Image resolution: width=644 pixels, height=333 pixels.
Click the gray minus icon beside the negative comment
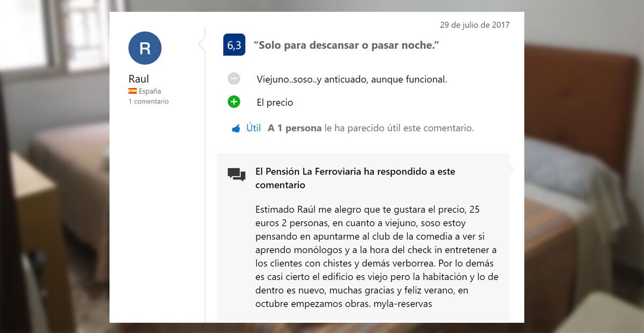(x=233, y=78)
